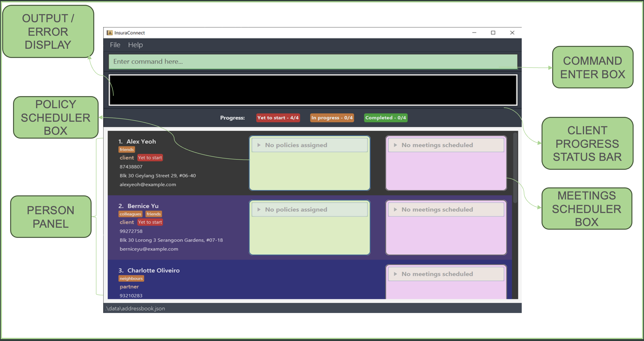Open the Help menu
The image size is (644, 341).
click(x=136, y=45)
